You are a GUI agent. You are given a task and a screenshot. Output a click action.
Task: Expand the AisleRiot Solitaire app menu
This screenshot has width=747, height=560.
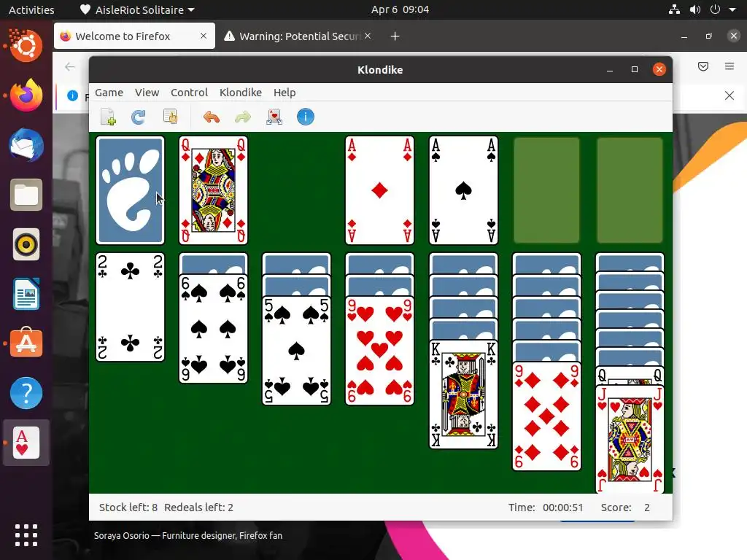137,9
